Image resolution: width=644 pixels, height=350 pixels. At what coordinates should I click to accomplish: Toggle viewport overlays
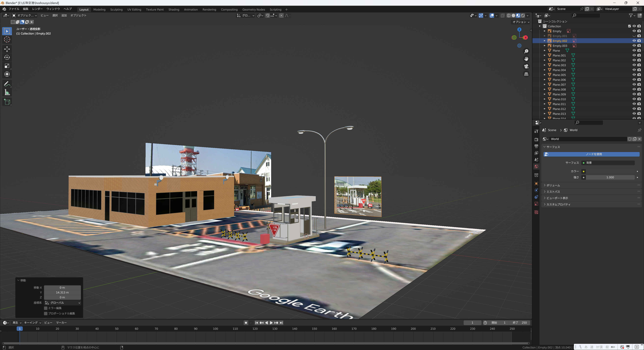492,15
